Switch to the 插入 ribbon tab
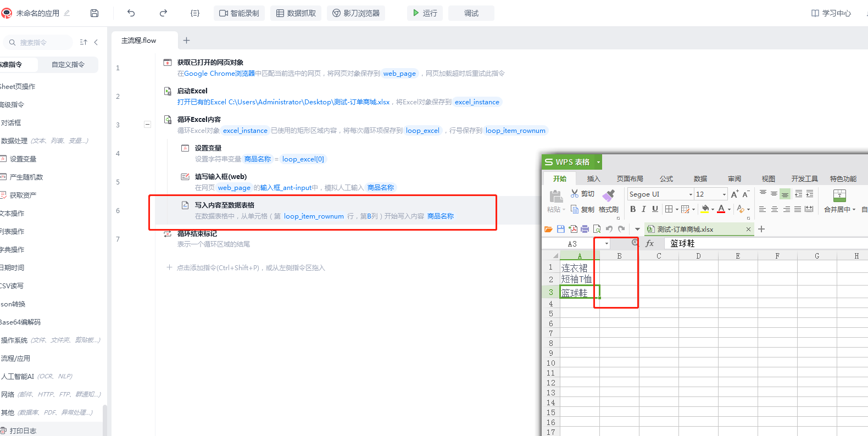The width and height of the screenshot is (868, 436). click(593, 179)
